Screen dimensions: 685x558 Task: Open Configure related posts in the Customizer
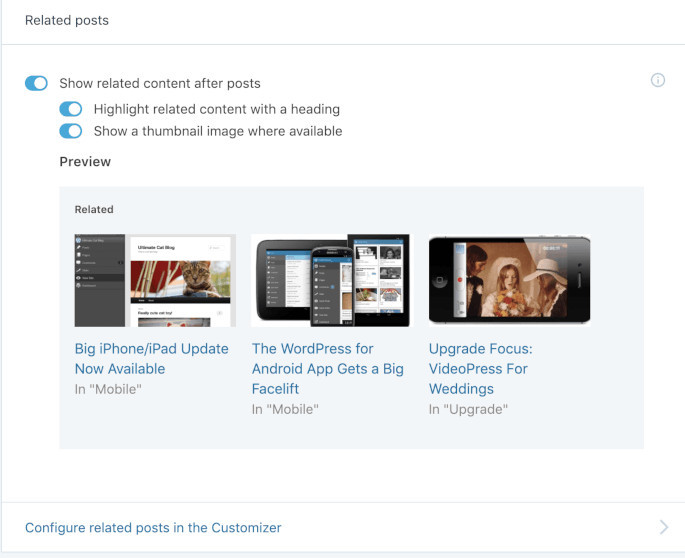pos(153,527)
